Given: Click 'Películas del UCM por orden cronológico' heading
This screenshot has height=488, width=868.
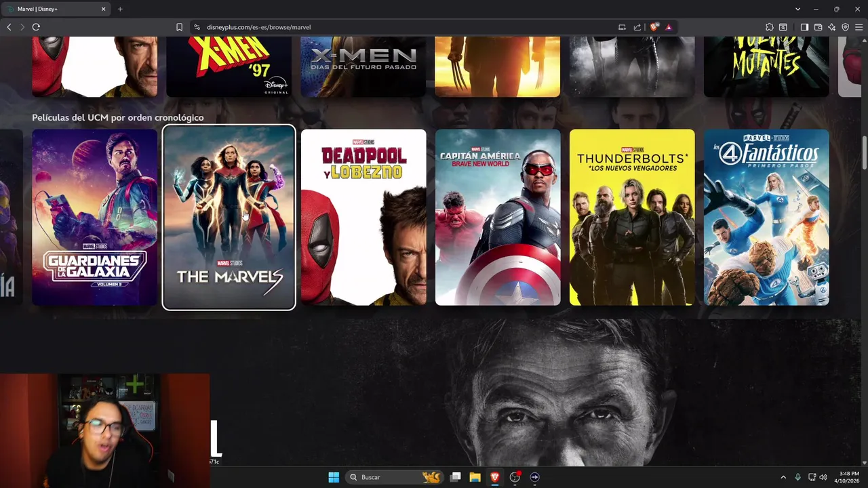Looking at the screenshot, I should pos(118,117).
